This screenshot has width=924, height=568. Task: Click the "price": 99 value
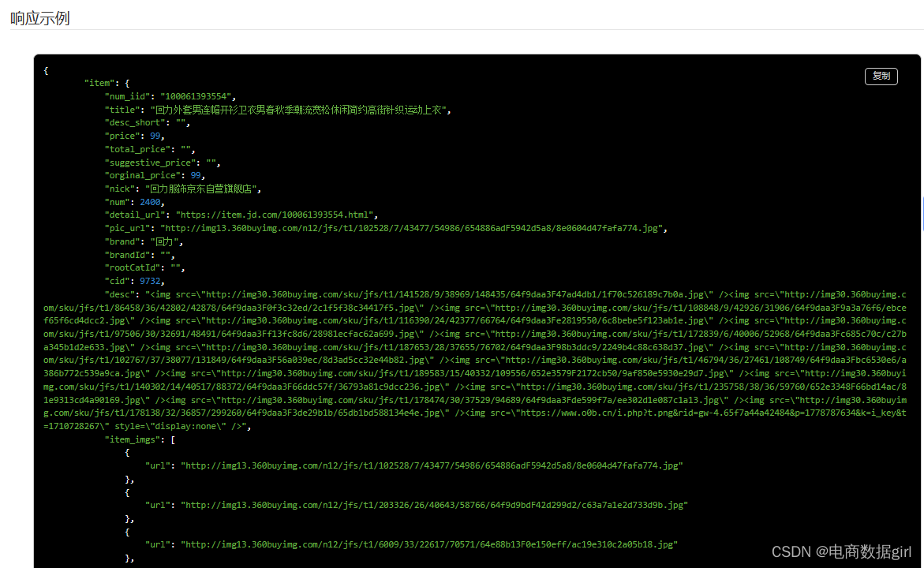pyautogui.click(x=155, y=136)
